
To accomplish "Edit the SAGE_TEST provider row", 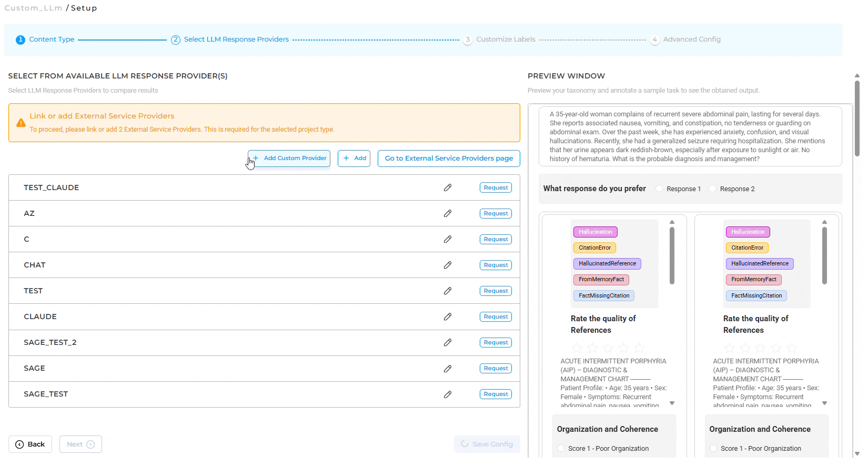I will point(447,394).
